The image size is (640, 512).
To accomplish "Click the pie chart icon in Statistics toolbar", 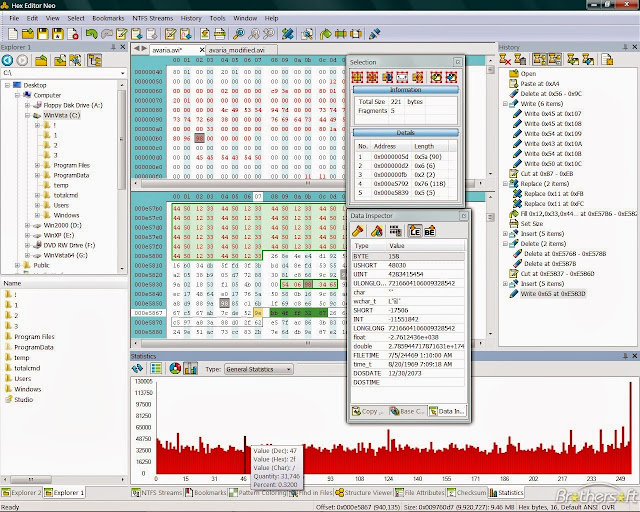I will [x=175, y=368].
